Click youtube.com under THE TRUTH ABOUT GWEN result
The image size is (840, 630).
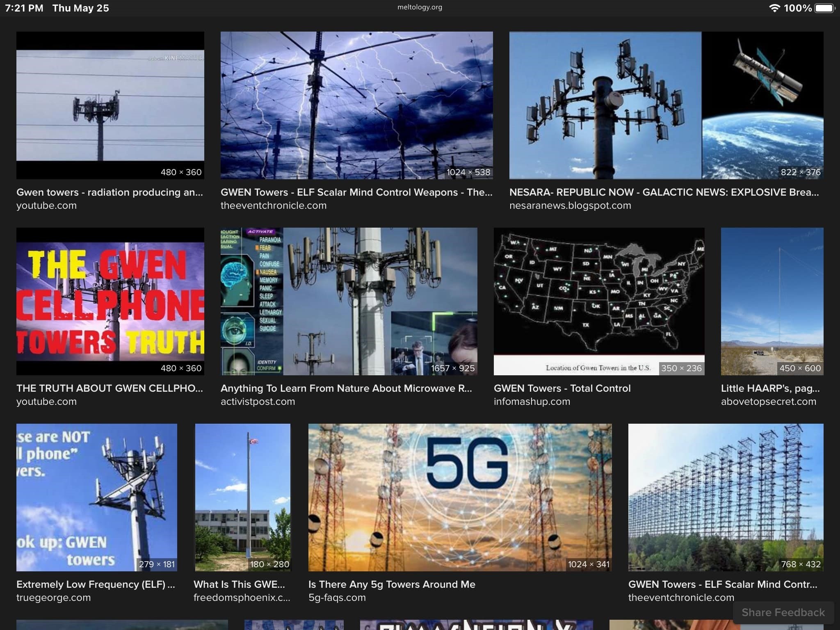click(x=46, y=402)
